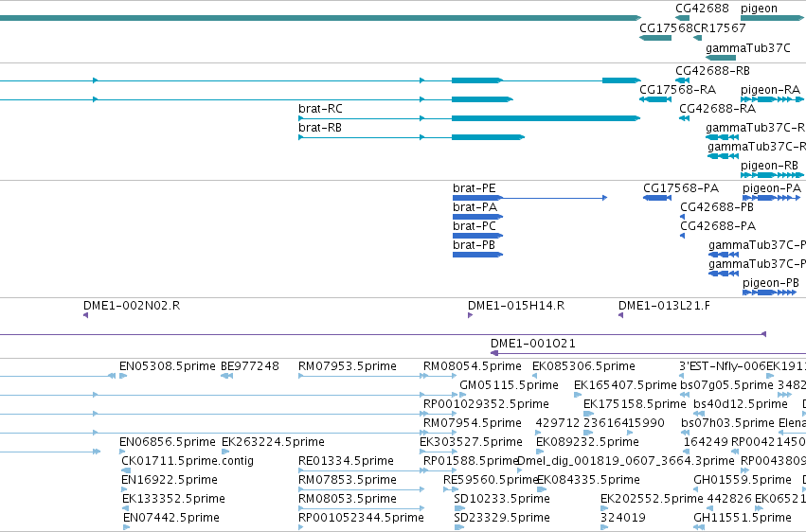Click the bs07h03.5prime EST label
The height and width of the screenshot is (532, 806).
point(727,424)
